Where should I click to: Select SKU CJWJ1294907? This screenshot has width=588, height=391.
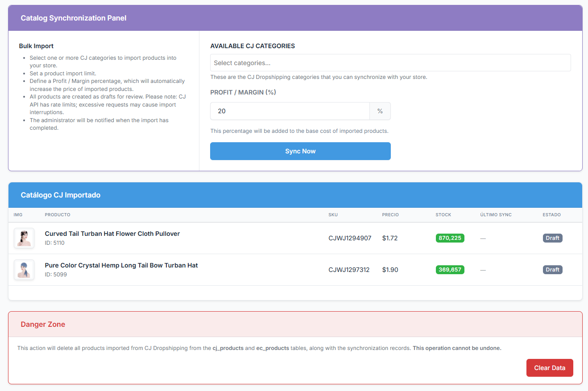coord(350,238)
